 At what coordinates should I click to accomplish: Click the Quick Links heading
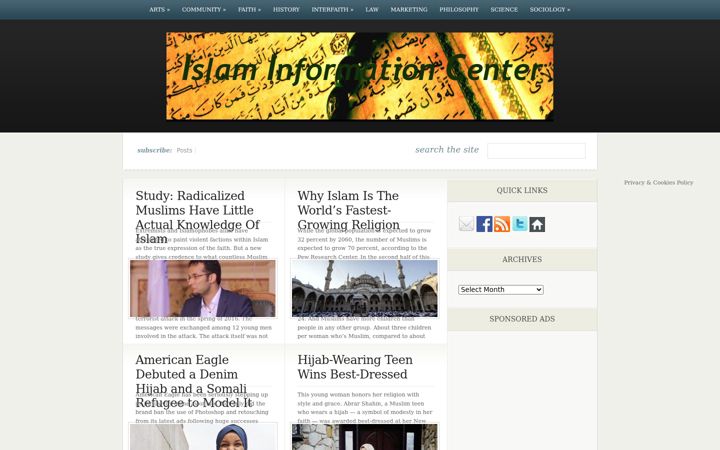click(x=522, y=190)
